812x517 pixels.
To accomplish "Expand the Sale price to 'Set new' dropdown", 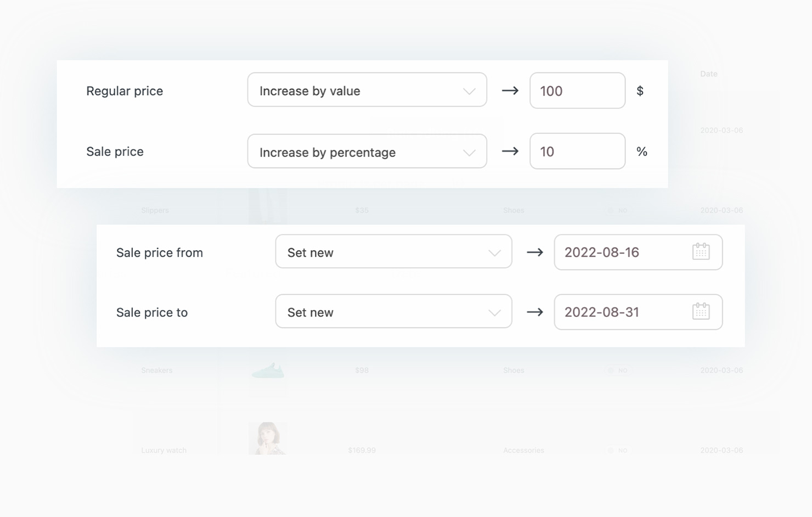I will tap(393, 312).
